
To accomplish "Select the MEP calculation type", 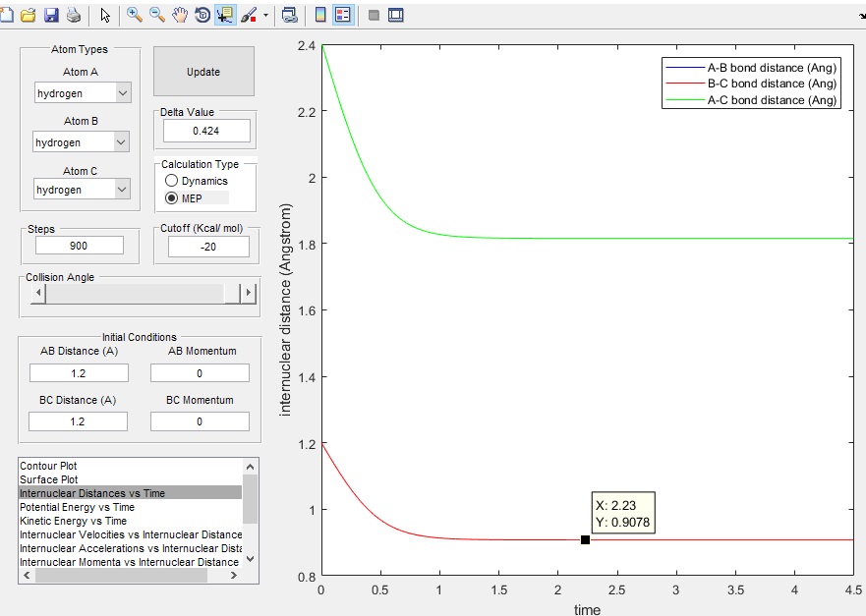I will [184, 198].
